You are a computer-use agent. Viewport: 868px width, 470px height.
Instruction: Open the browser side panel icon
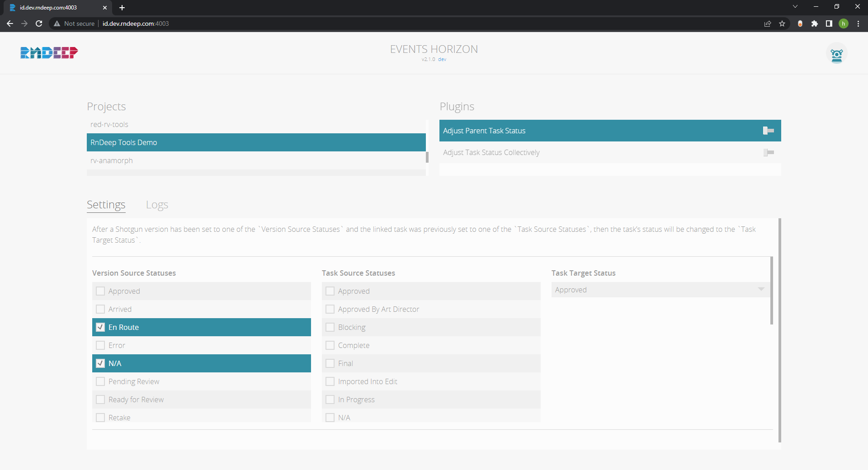click(x=829, y=23)
